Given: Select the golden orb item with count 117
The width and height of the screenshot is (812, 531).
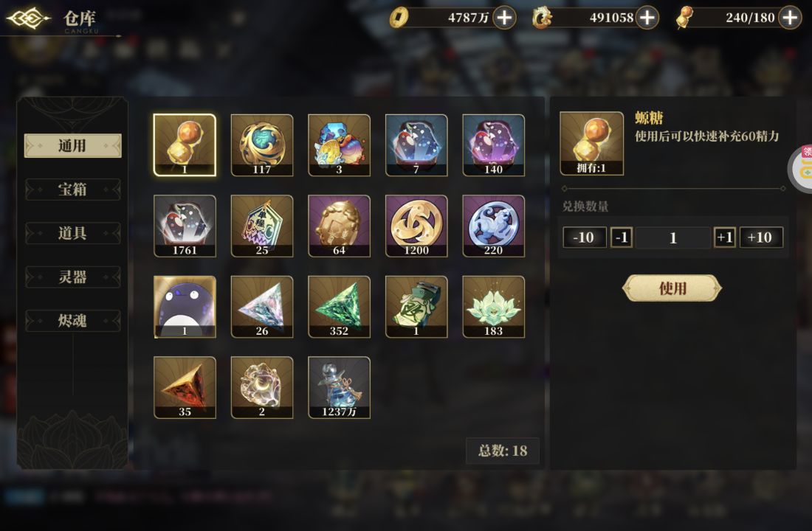Looking at the screenshot, I should point(261,145).
